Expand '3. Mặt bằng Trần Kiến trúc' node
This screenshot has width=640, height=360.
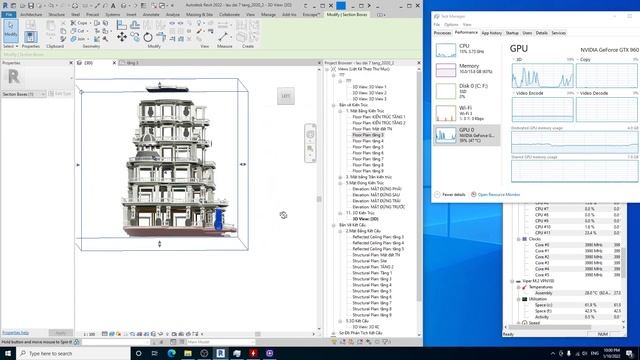click(340, 177)
